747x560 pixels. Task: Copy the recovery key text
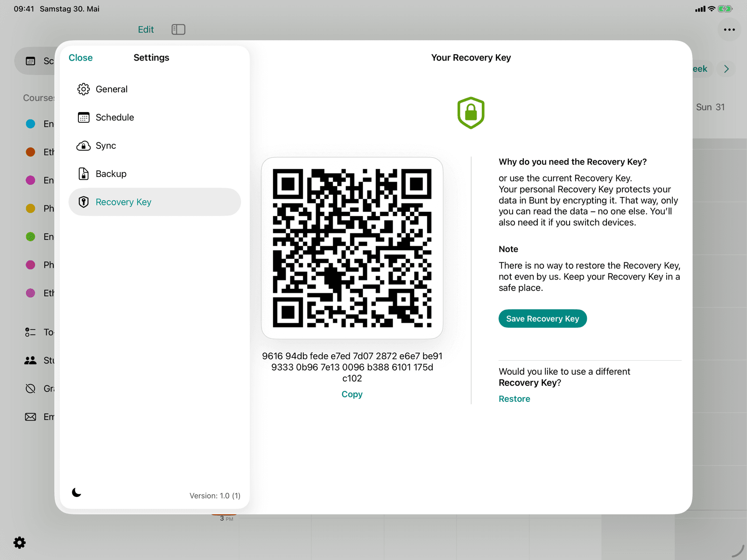point(352,394)
